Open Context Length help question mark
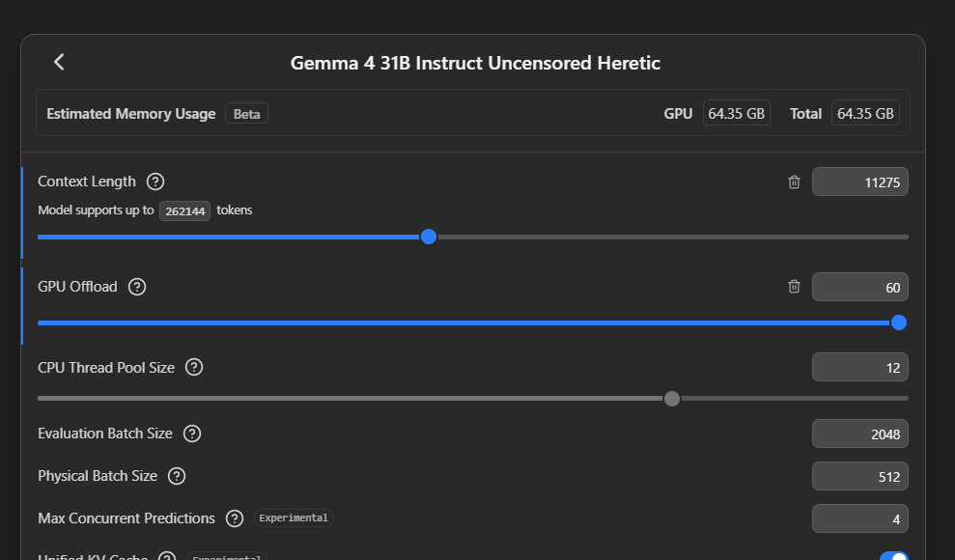Viewport: 955px width, 560px height. pos(155,182)
